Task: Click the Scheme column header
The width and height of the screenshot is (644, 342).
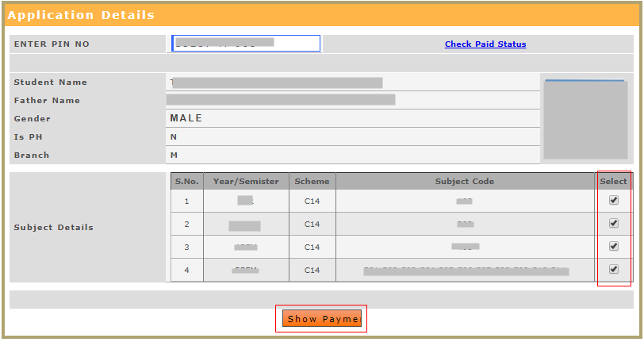Action: [x=312, y=182]
